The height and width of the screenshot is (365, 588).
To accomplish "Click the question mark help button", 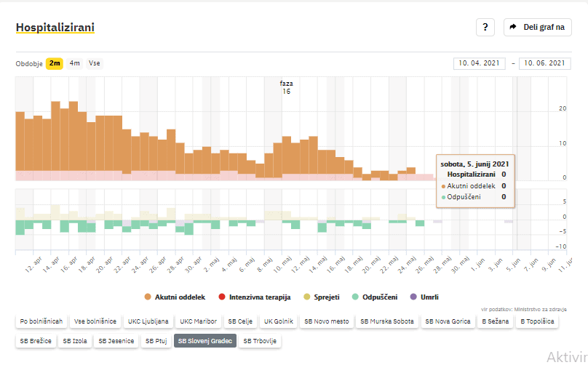I will click(485, 27).
